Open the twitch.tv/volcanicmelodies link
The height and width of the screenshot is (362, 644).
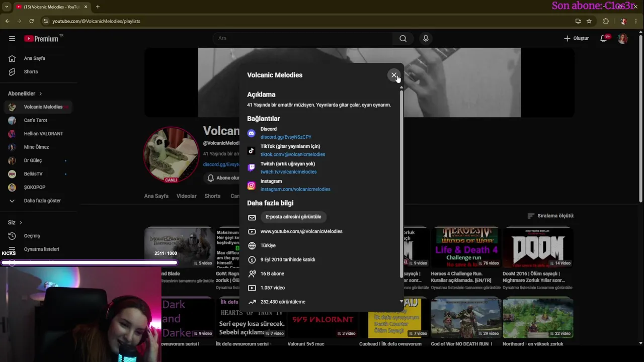click(288, 172)
